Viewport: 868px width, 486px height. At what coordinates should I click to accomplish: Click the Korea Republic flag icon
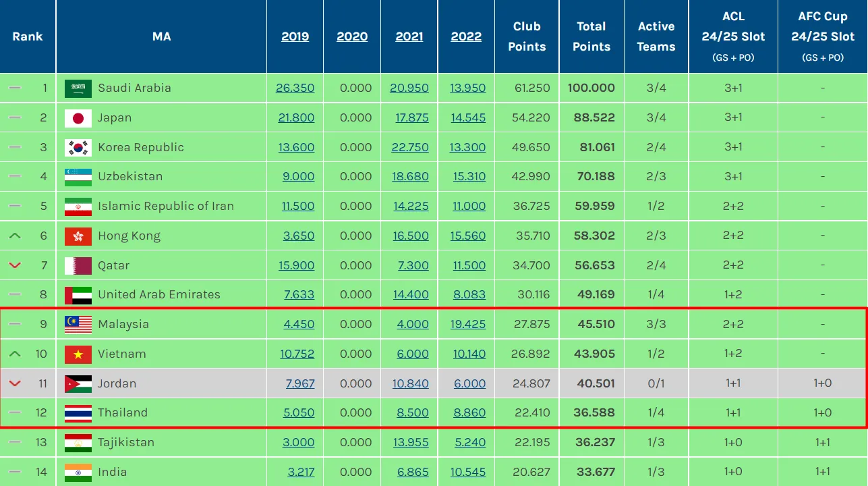(78, 148)
